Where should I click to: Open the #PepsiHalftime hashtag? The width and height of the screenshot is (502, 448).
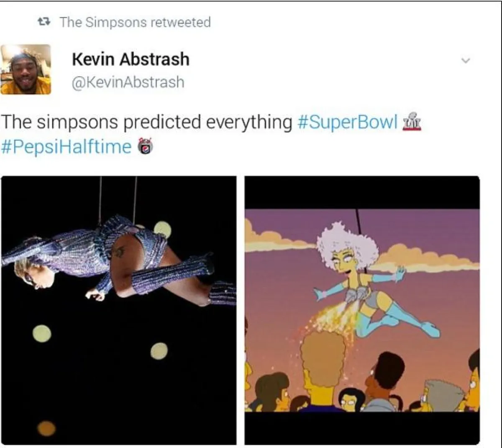(66, 147)
